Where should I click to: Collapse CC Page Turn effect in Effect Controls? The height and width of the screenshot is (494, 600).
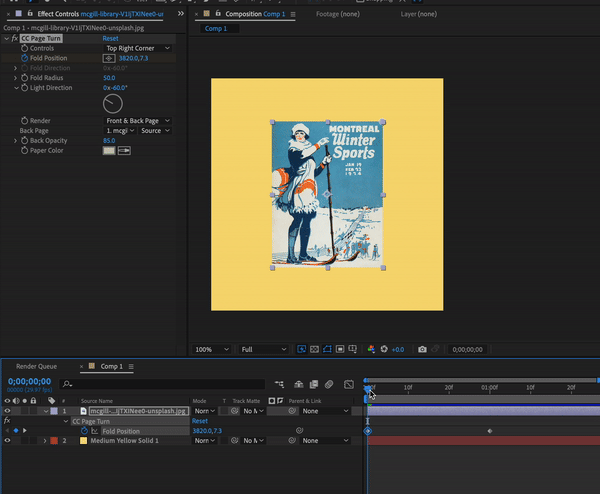(6, 38)
